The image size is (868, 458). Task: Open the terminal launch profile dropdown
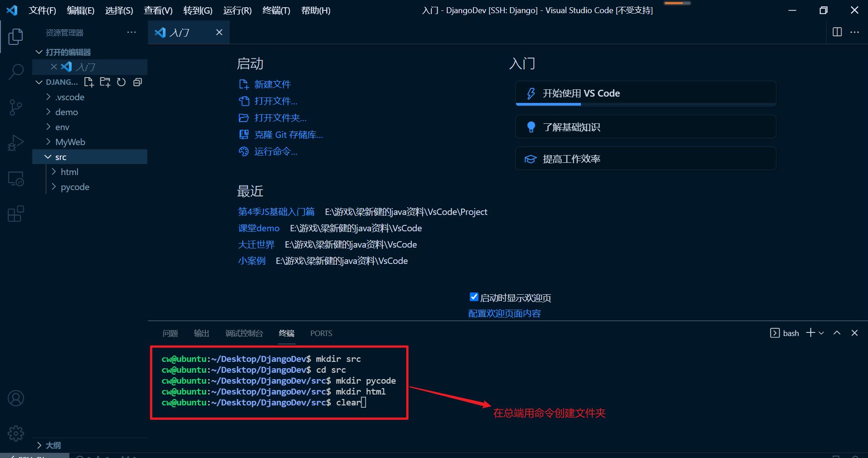(x=821, y=333)
